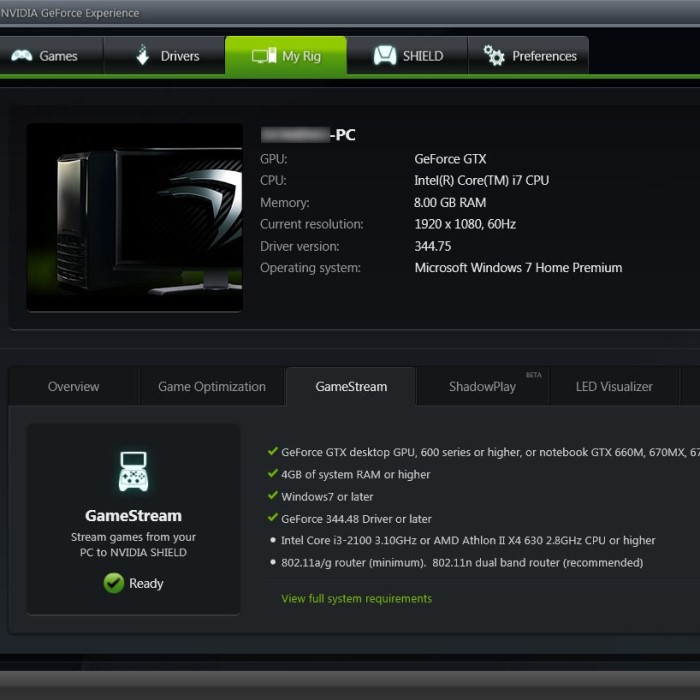Open the Game Optimization sub-tab
This screenshot has width=700, height=700.
coord(212,387)
